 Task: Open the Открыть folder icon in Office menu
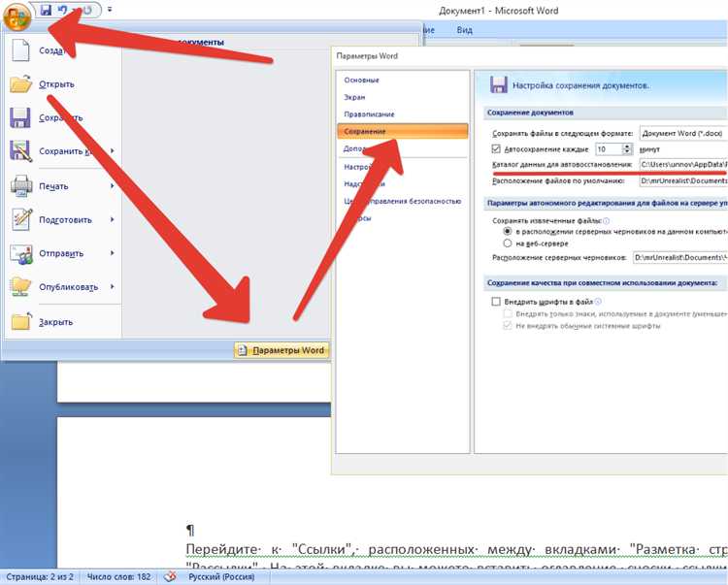(x=21, y=84)
